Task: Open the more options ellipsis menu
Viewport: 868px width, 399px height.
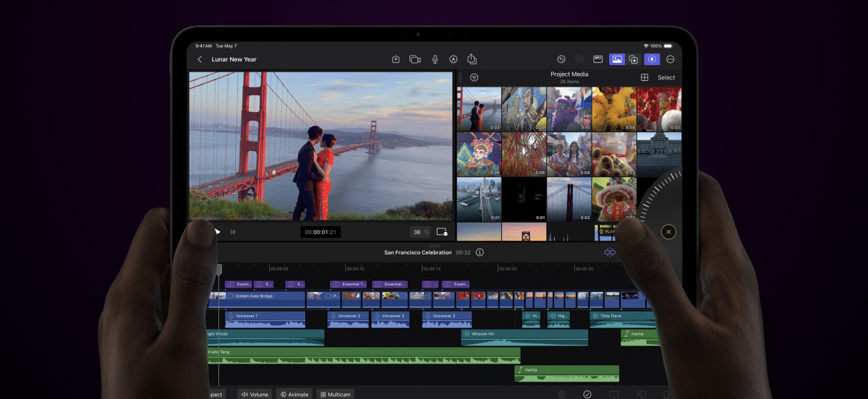Action: 671,59
